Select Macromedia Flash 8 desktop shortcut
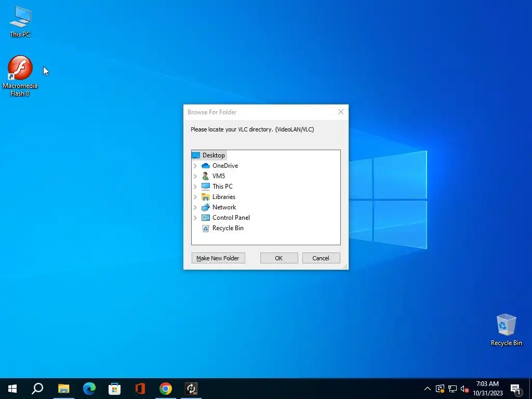This screenshot has width=532, height=399. pos(20,76)
